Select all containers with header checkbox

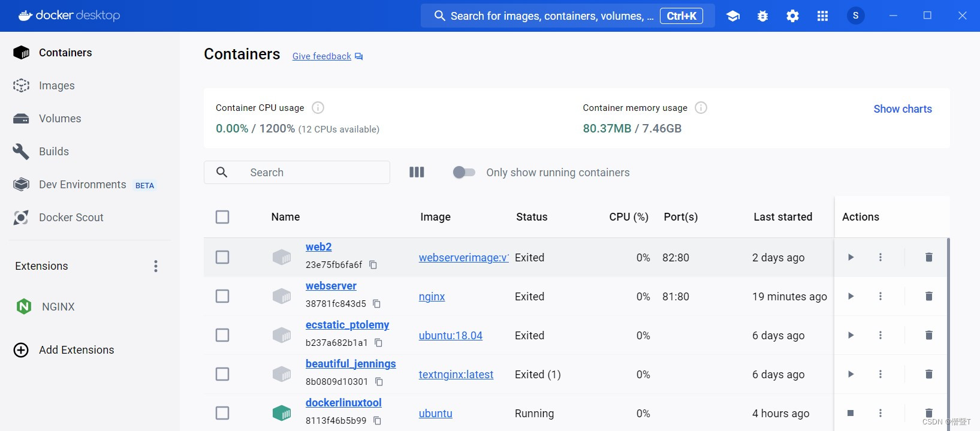pos(222,217)
